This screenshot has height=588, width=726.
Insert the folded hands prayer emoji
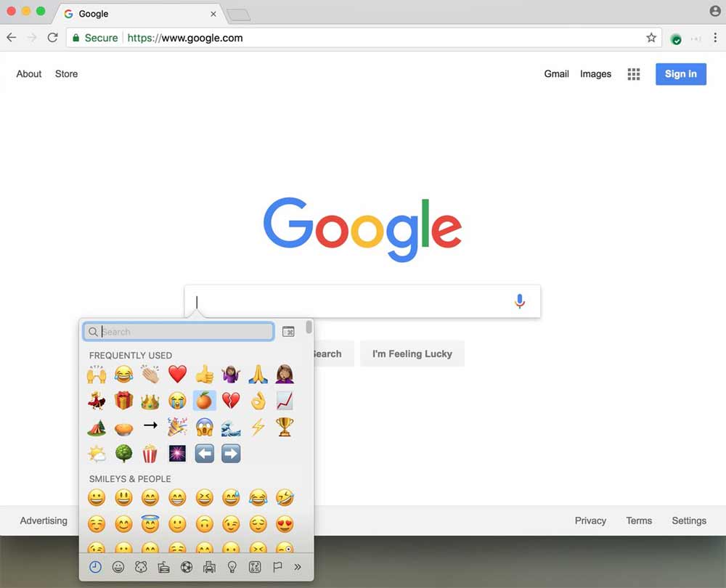tap(258, 374)
